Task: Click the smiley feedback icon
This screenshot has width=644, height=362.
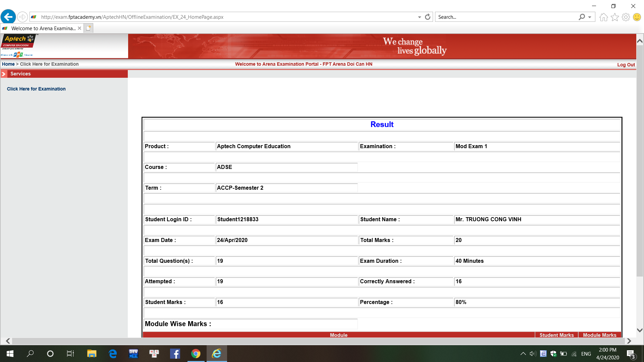Action: (x=637, y=17)
